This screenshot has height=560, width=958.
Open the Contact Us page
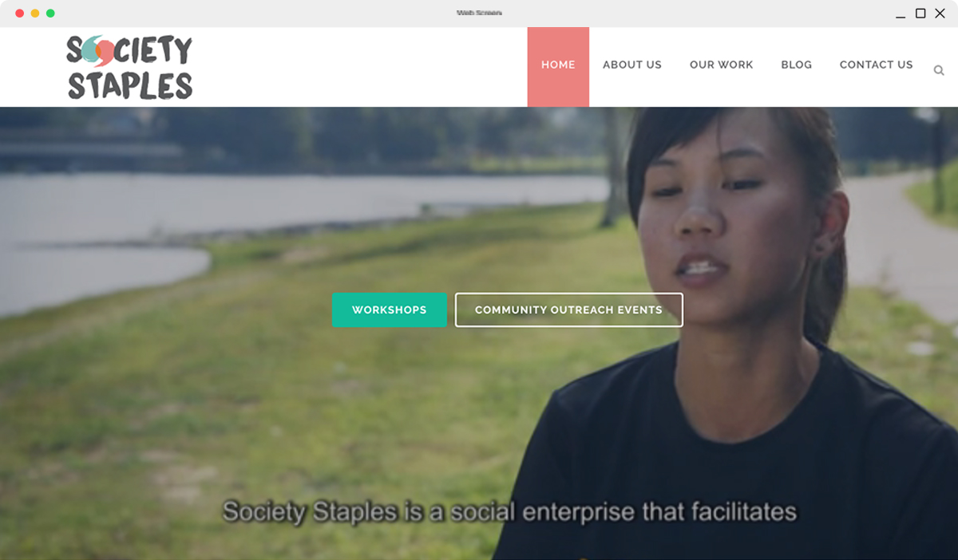point(877,65)
